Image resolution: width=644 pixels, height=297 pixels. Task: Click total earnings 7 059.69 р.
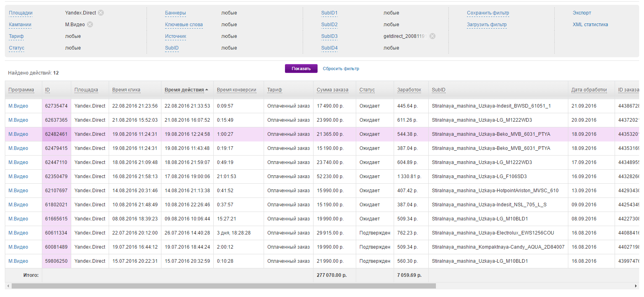point(409,275)
